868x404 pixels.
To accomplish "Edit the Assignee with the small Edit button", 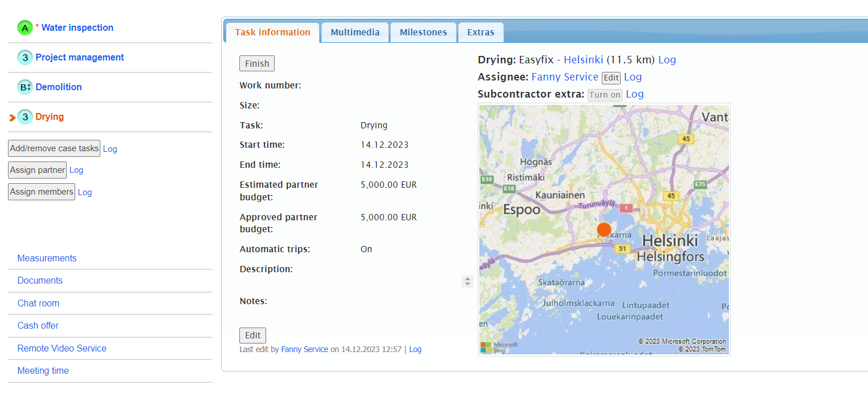I will (611, 78).
